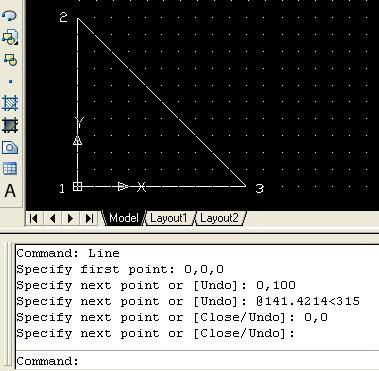The image size is (379, 371).
Task: Select the Ellipse Arc tool
Action: click(10, 16)
